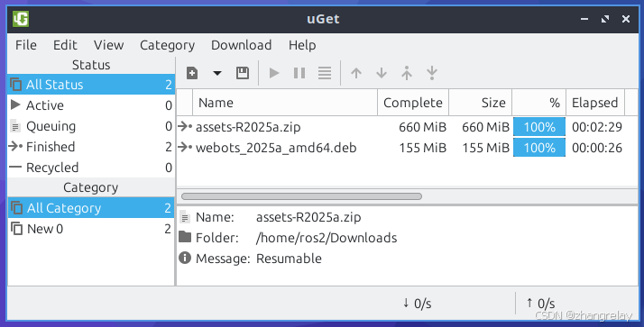This screenshot has height=327, width=644.
Task: Select the assets-R2025a.zip download row
Action: click(407, 127)
